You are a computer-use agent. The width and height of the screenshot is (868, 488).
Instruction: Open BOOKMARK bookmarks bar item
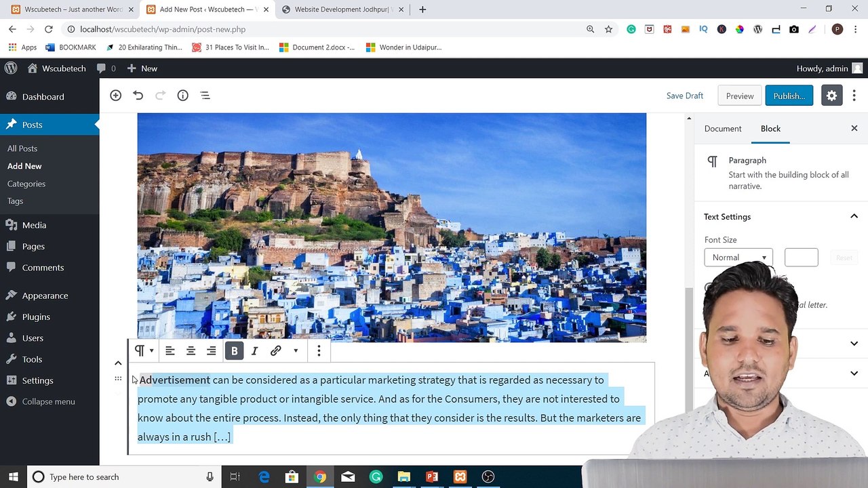[71, 47]
